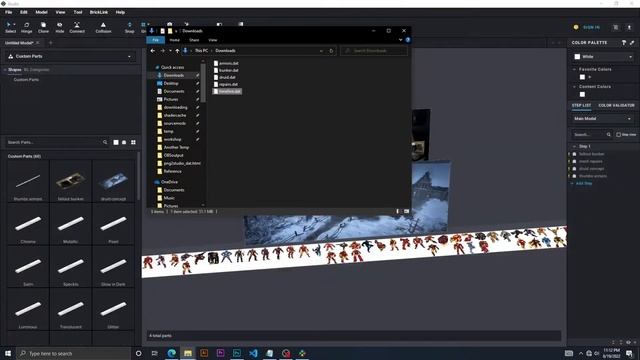The width and height of the screenshot is (640, 360).
Task: Click Add Step in step list
Action: pos(584,183)
